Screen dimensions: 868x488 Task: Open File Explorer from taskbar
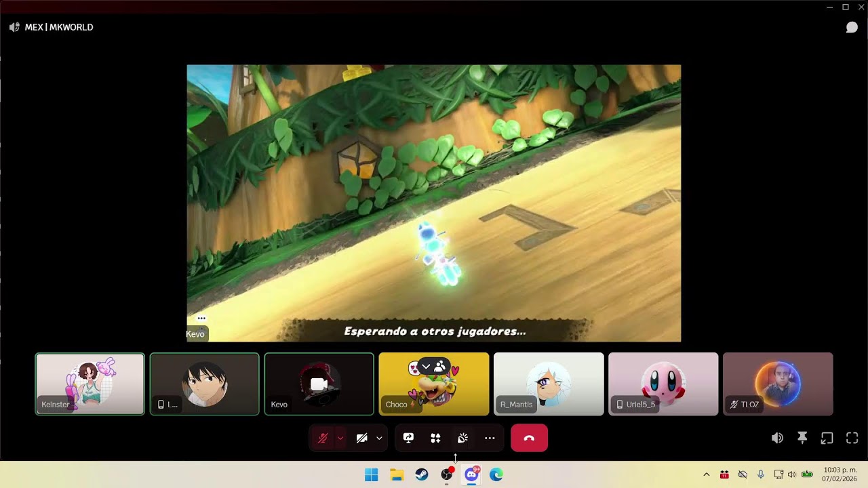point(397,474)
